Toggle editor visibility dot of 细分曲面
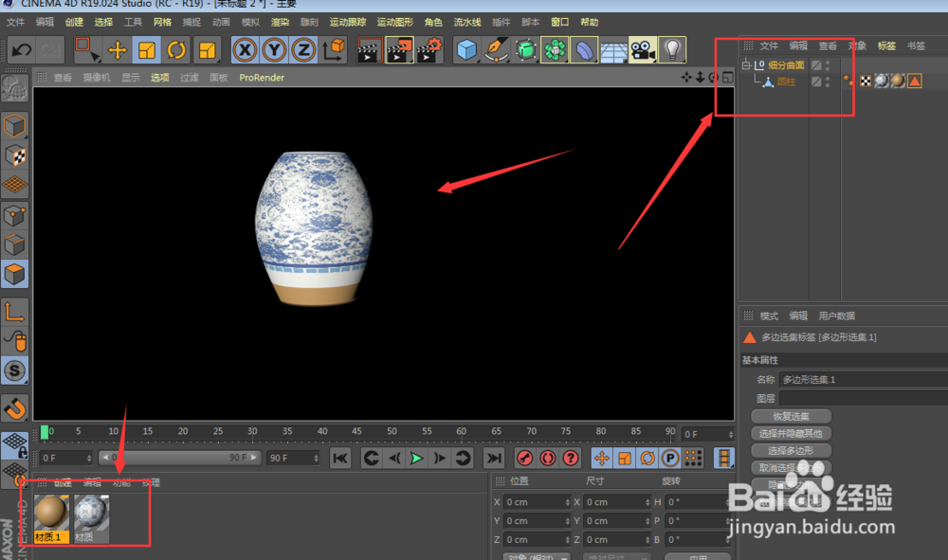 tap(828, 63)
